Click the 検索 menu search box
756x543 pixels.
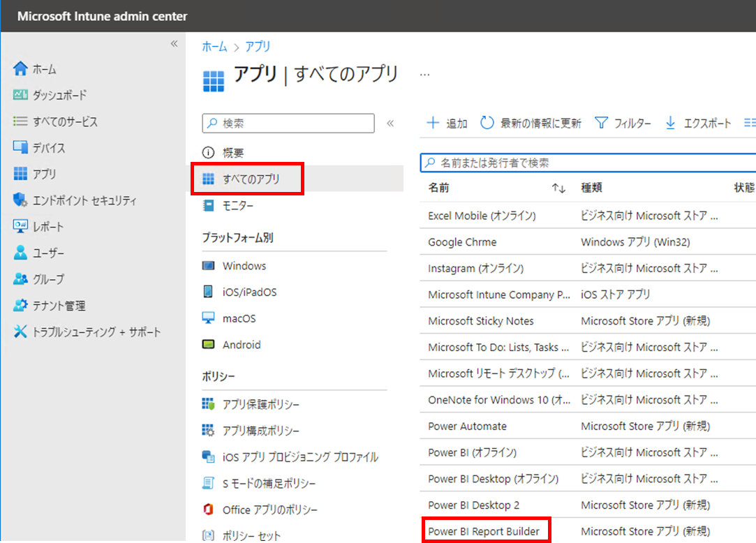[288, 123]
